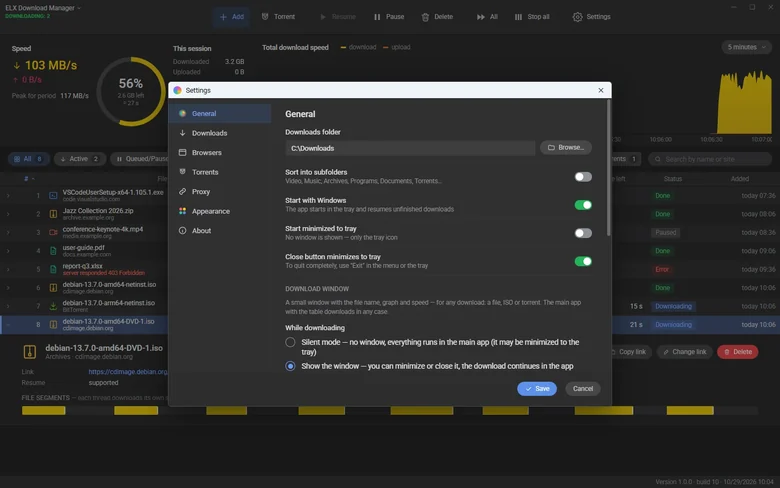The width and height of the screenshot is (780, 488).
Task: Open the 5 minutes period dropdown
Action: pyautogui.click(x=746, y=47)
